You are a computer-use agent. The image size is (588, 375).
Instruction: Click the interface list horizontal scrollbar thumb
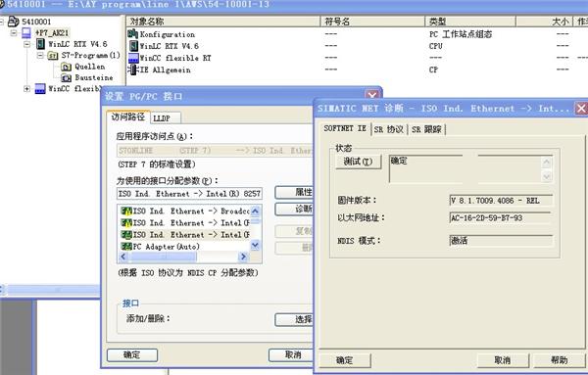[x=163, y=257]
